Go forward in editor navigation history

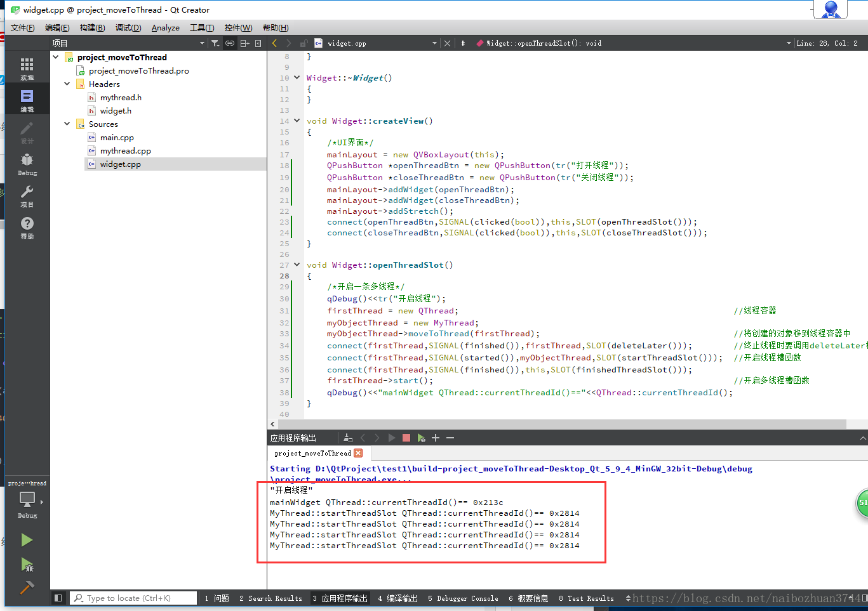coord(288,43)
